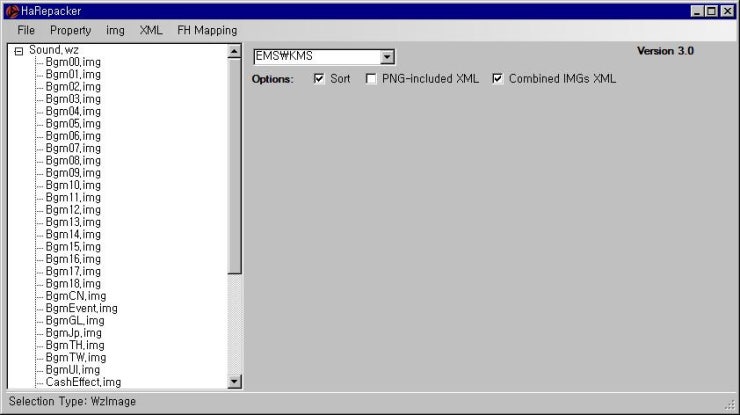
Task: Open the XML menu
Action: point(151,30)
